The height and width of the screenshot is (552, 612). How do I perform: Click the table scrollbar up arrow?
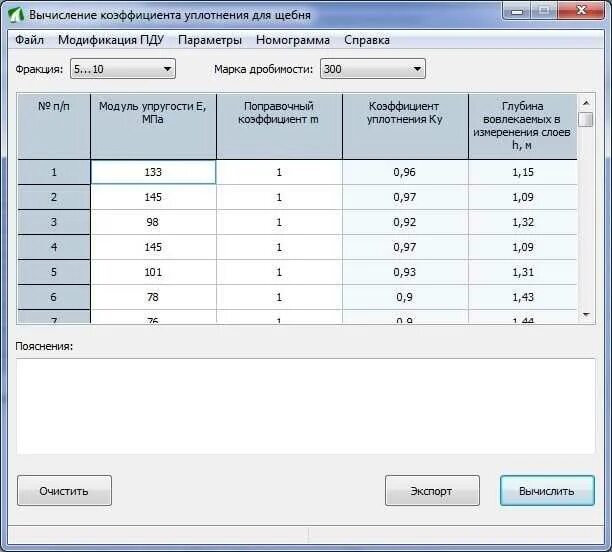click(x=586, y=103)
